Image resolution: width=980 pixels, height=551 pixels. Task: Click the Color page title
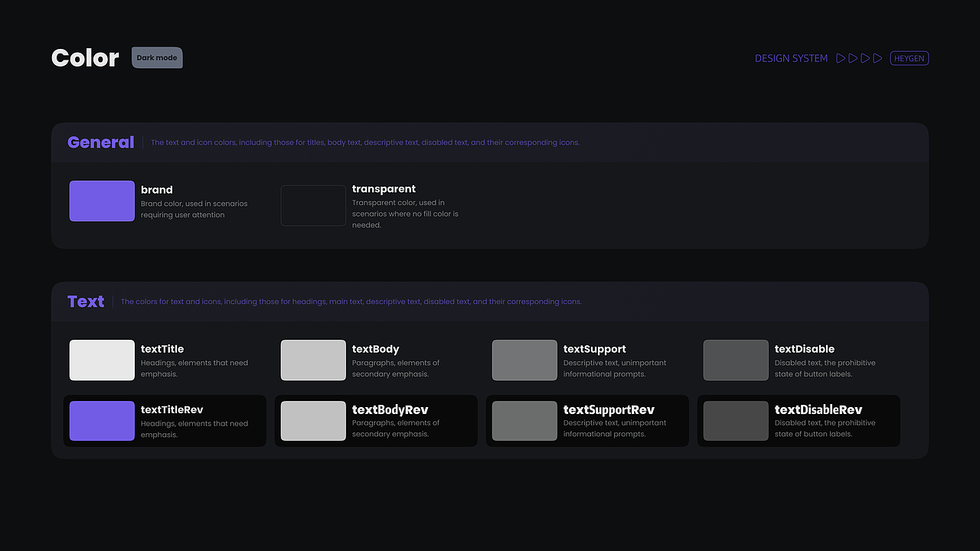point(85,58)
